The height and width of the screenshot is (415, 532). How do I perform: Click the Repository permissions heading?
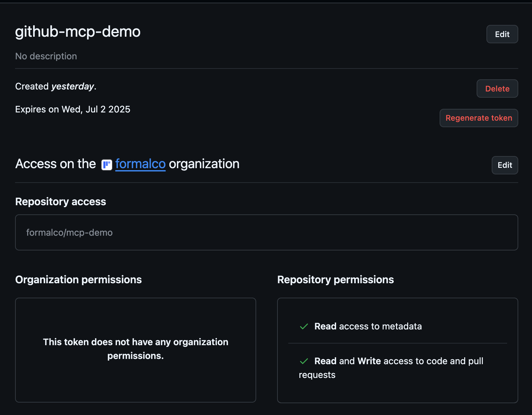pos(335,280)
